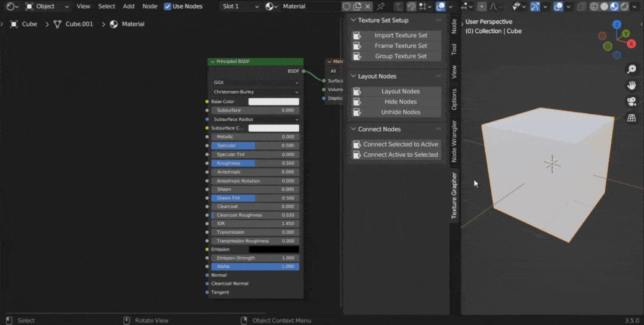The width and height of the screenshot is (644, 325).
Task: Click icon beside Connect Selected to Active
Action: point(357,144)
